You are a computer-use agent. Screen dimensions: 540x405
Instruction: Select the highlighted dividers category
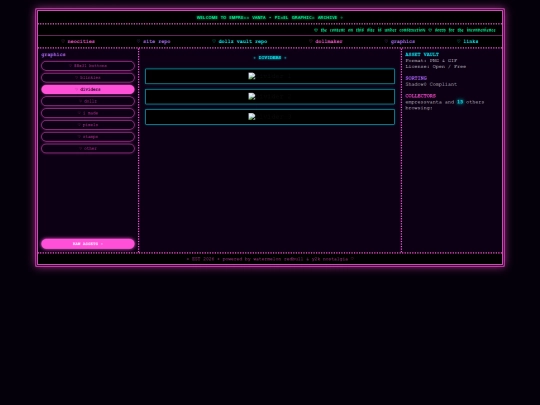coord(88,90)
